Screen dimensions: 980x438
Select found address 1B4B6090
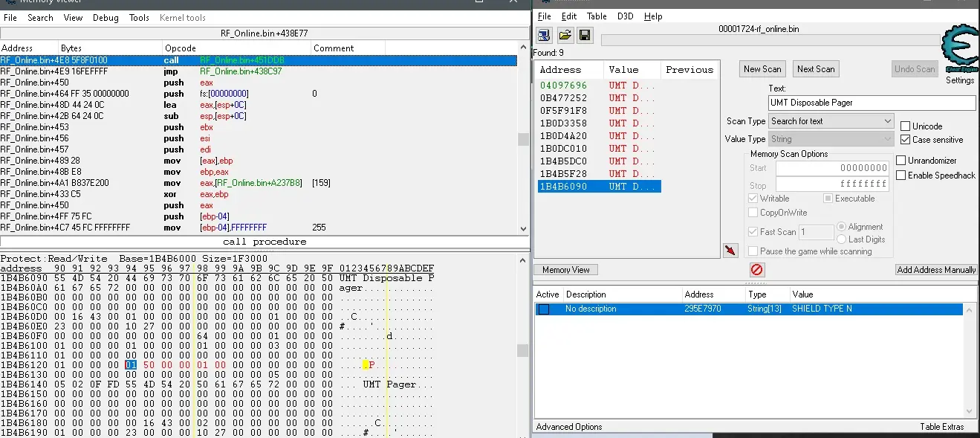coord(599,187)
